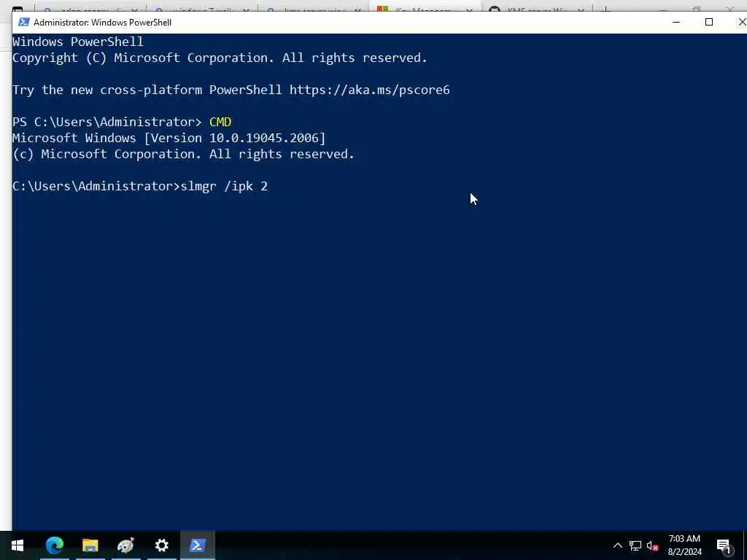Click the aka.ms/pscore6 URL text
This screenshot has height=560, width=747.
[370, 90]
